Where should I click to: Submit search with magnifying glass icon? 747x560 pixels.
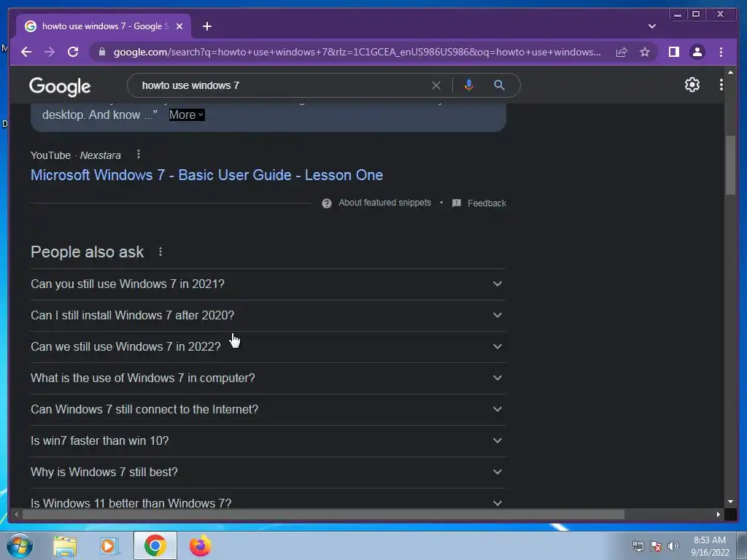pyautogui.click(x=499, y=85)
